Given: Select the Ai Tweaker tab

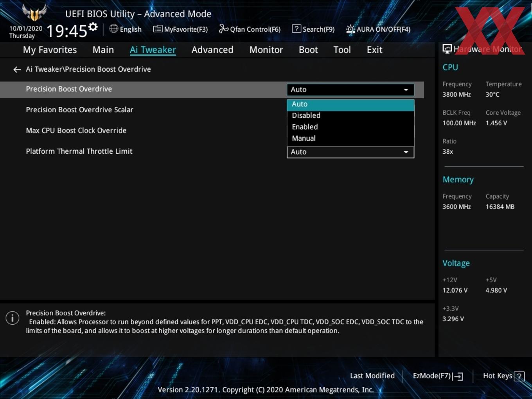Looking at the screenshot, I should click(153, 50).
